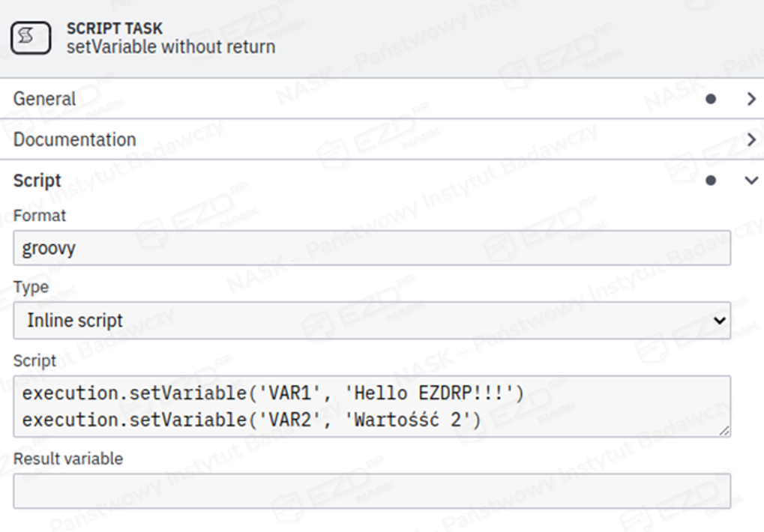Viewport: 764px width, 532px height.
Task: Select the setVariable without return title
Action: click(x=170, y=47)
